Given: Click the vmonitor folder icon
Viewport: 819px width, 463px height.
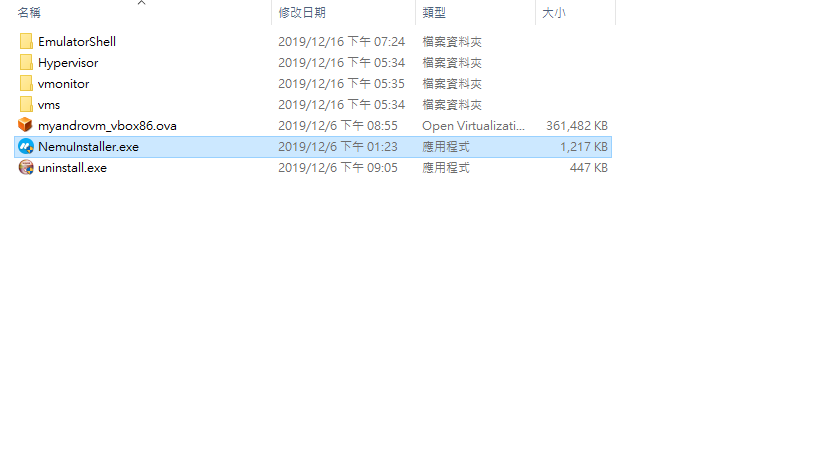Looking at the screenshot, I should (26, 83).
